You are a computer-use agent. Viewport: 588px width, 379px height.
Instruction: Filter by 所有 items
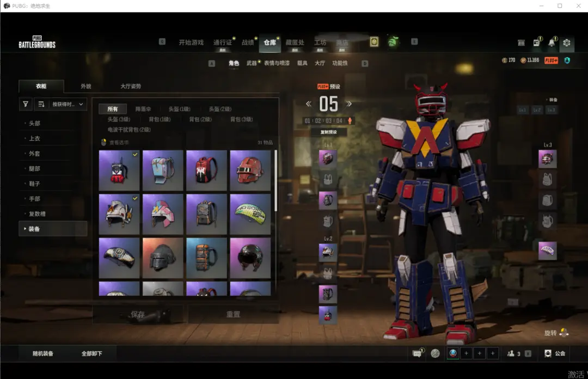(113, 109)
